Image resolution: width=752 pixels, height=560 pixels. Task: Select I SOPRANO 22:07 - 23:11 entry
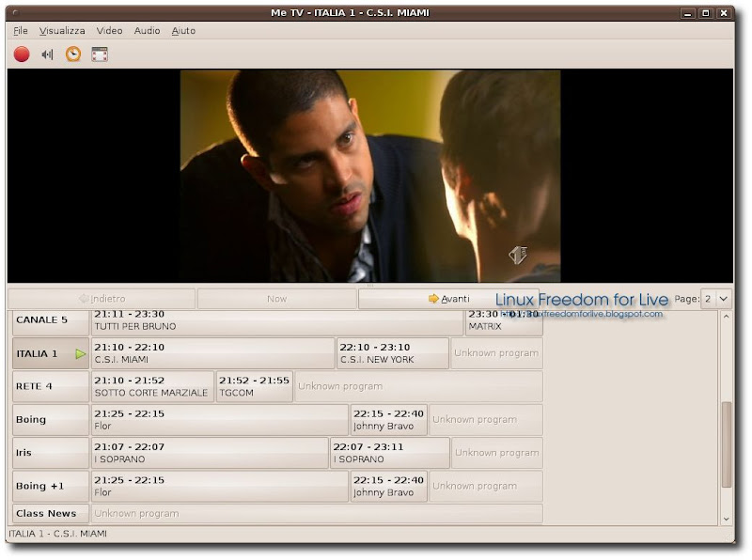(x=390, y=453)
